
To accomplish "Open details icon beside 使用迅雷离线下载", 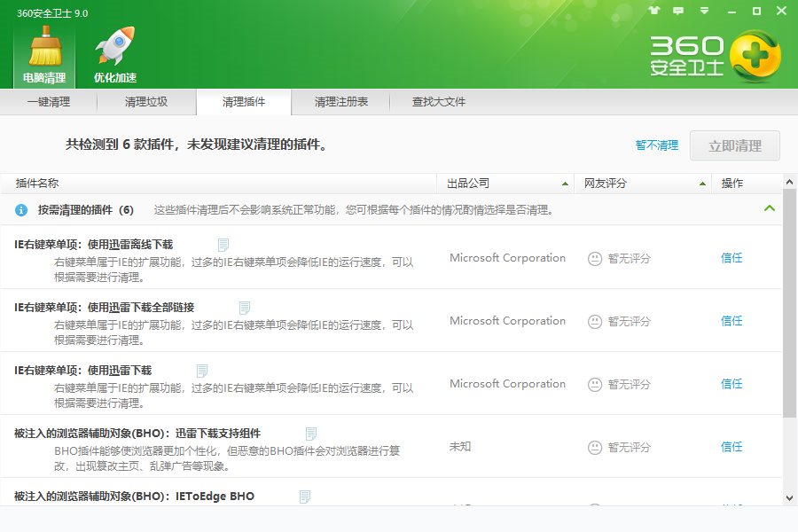I will click(223, 245).
